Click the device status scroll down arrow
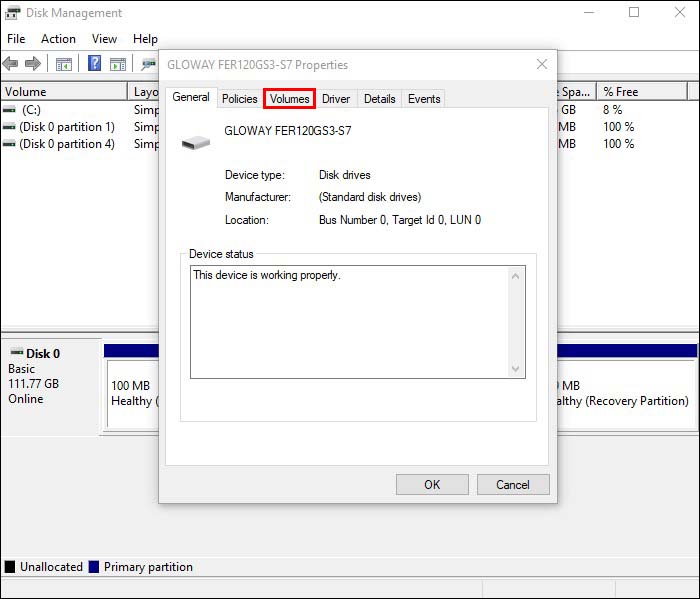This screenshot has width=700, height=599. click(x=516, y=369)
